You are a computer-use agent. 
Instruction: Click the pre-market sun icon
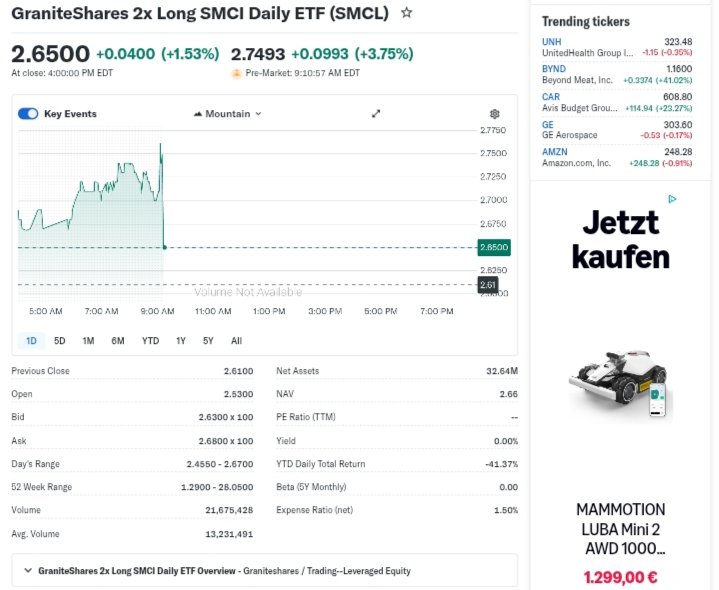click(x=236, y=73)
